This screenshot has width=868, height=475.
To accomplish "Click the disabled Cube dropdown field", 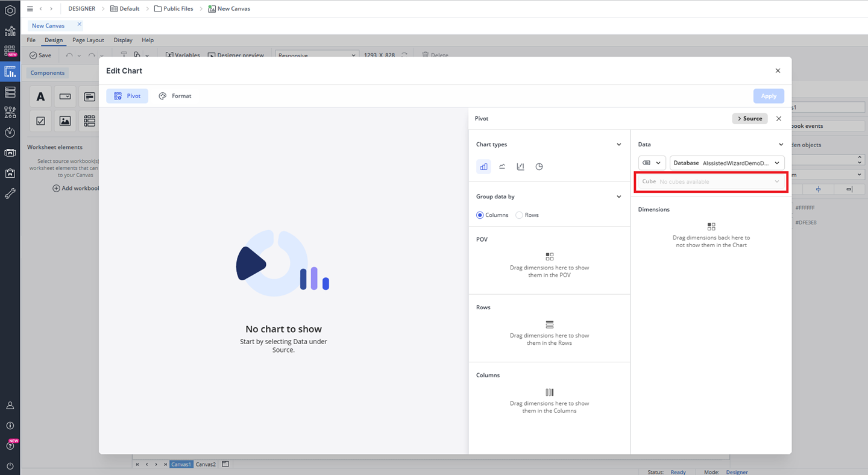I will (x=711, y=181).
